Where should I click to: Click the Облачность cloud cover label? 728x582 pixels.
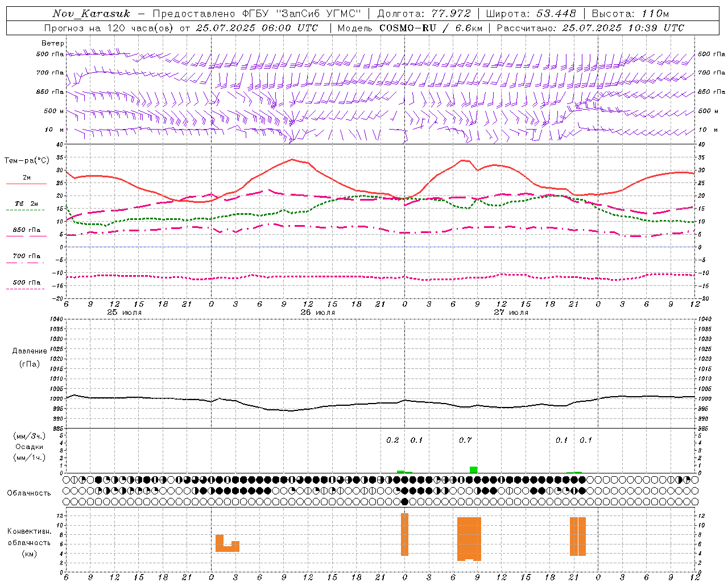(29, 493)
